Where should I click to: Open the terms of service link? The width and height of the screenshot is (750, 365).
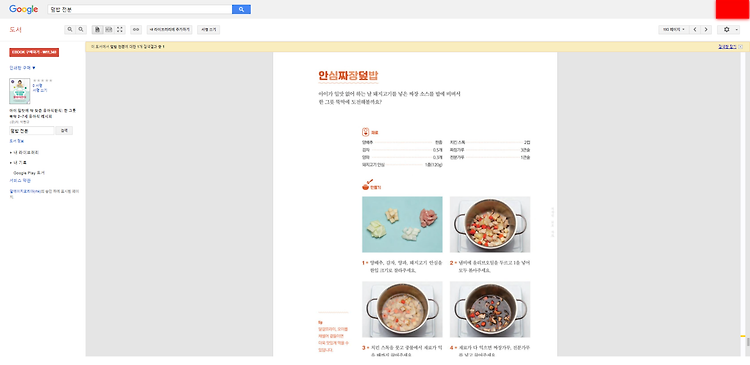(20, 181)
